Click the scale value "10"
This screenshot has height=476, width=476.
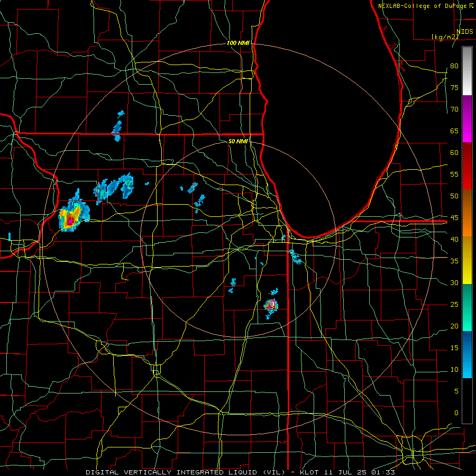[x=454, y=370]
